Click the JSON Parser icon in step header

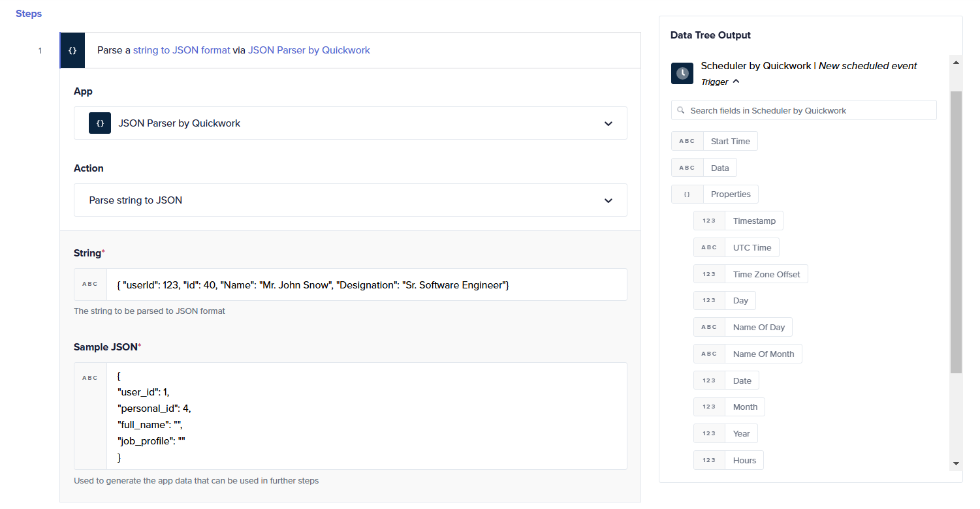click(72, 50)
